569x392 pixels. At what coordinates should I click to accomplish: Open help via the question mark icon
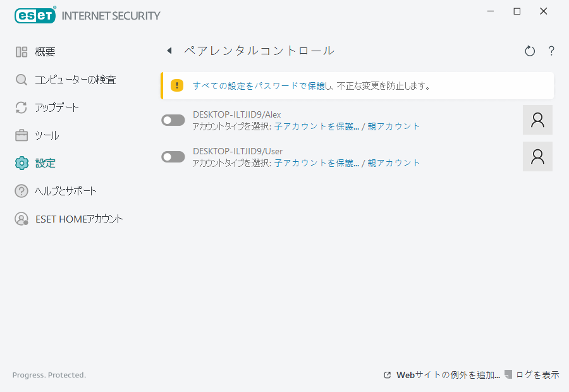tap(551, 51)
